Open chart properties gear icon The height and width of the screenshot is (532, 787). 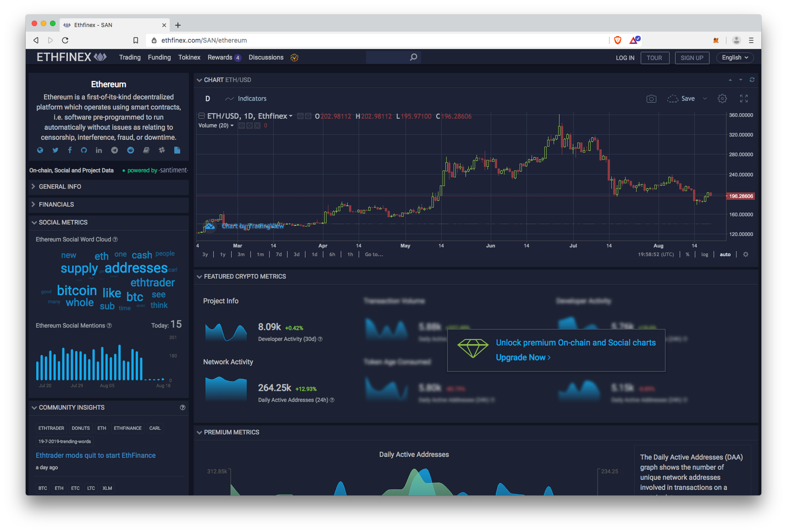[722, 99]
